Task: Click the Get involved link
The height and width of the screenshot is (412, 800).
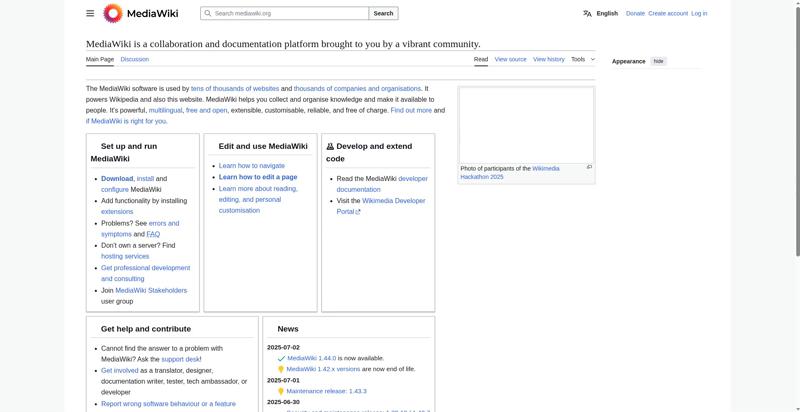Action: (x=119, y=371)
